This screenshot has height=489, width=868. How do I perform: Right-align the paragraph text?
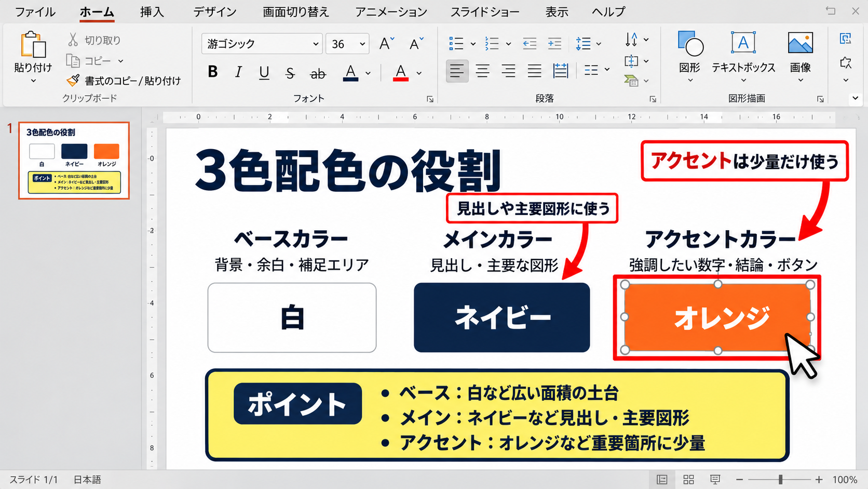click(x=509, y=71)
